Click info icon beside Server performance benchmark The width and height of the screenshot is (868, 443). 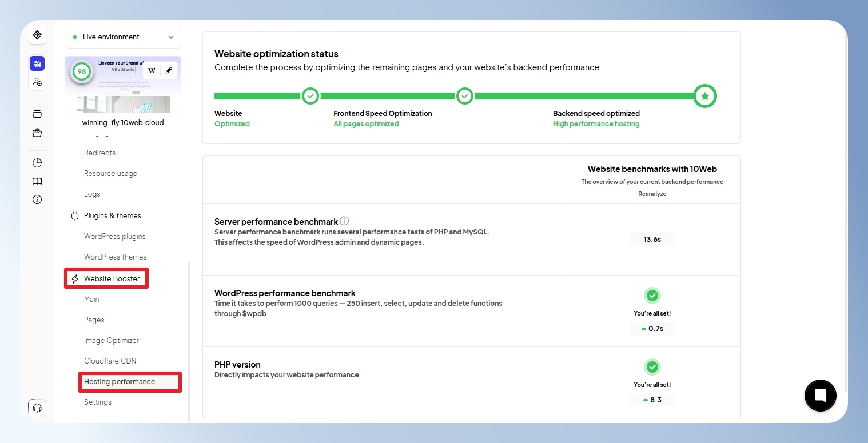click(x=344, y=221)
